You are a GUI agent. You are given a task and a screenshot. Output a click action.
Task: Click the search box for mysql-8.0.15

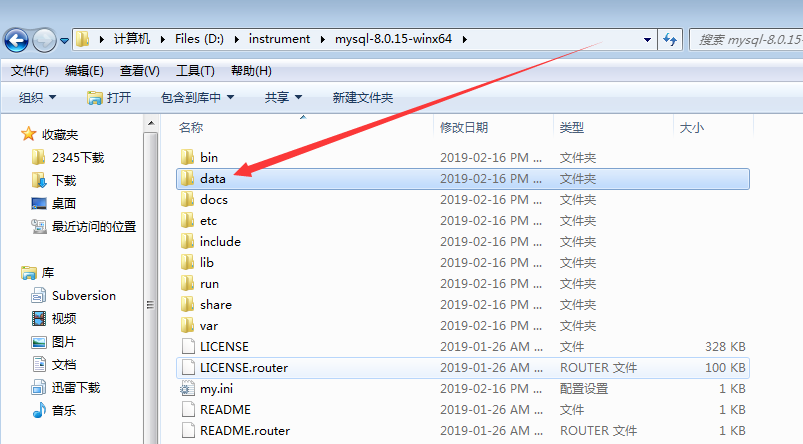747,39
